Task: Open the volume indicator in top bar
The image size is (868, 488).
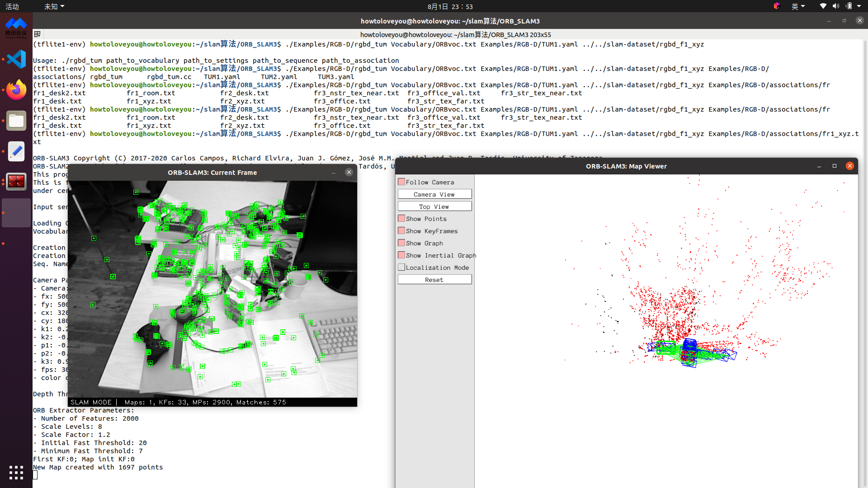Action: coord(836,6)
